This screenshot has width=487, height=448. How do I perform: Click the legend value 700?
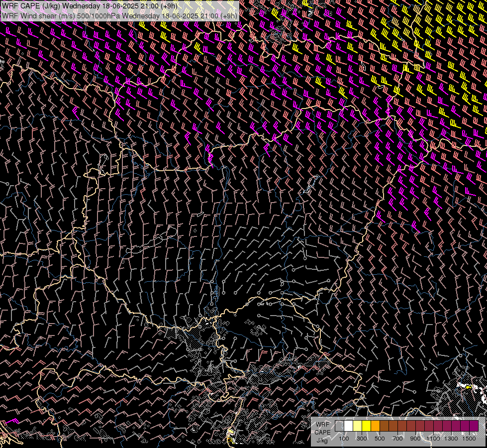(397, 439)
